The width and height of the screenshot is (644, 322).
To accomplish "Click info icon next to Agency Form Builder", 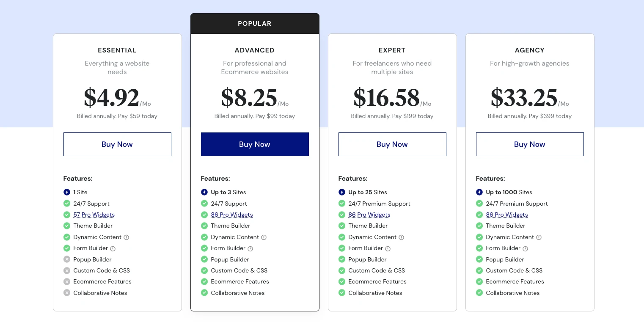I will coord(525,249).
